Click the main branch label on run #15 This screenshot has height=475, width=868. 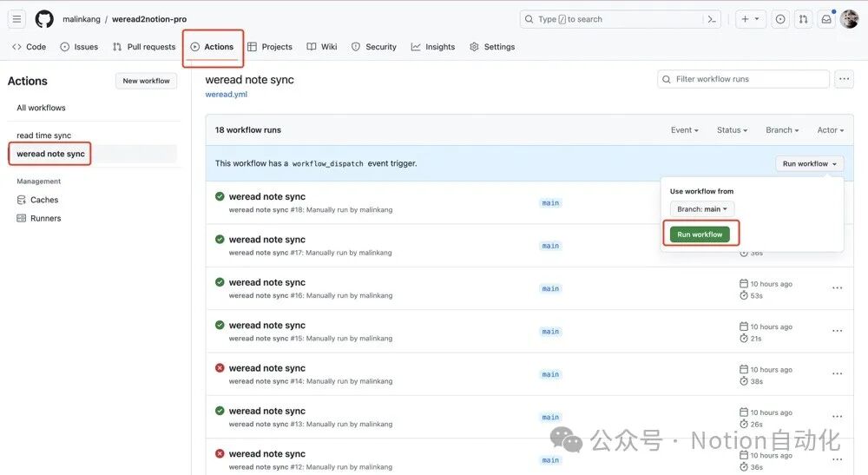coord(550,332)
